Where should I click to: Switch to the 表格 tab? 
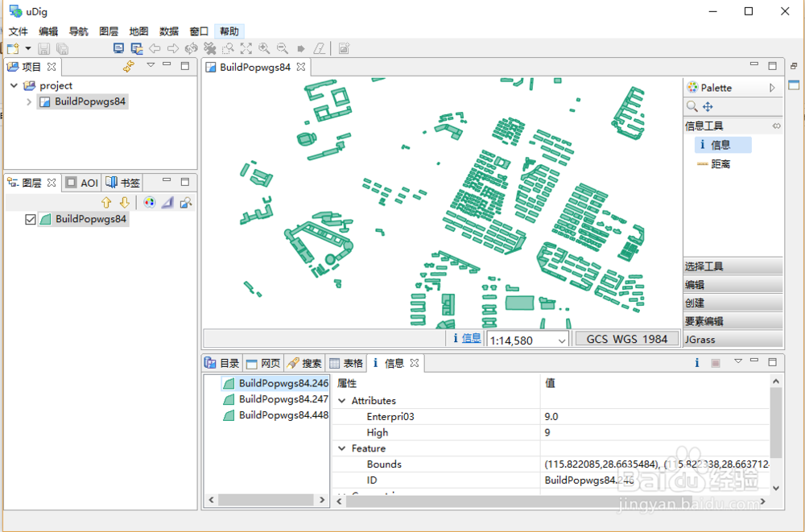pyautogui.click(x=346, y=363)
